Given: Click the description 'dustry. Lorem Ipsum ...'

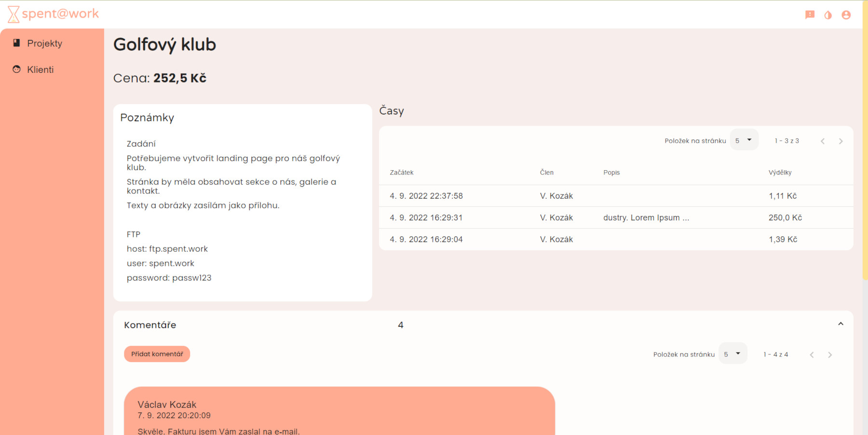Looking at the screenshot, I should [646, 217].
